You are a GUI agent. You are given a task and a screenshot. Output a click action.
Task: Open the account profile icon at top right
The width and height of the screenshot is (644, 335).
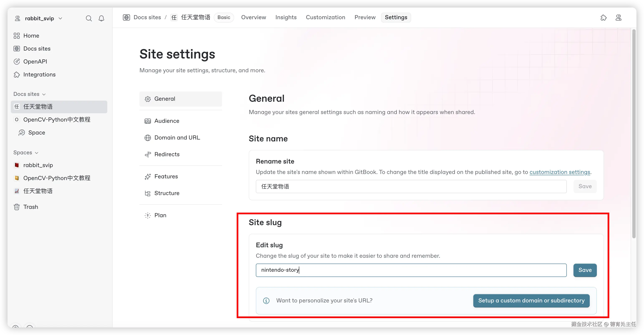coord(618,18)
